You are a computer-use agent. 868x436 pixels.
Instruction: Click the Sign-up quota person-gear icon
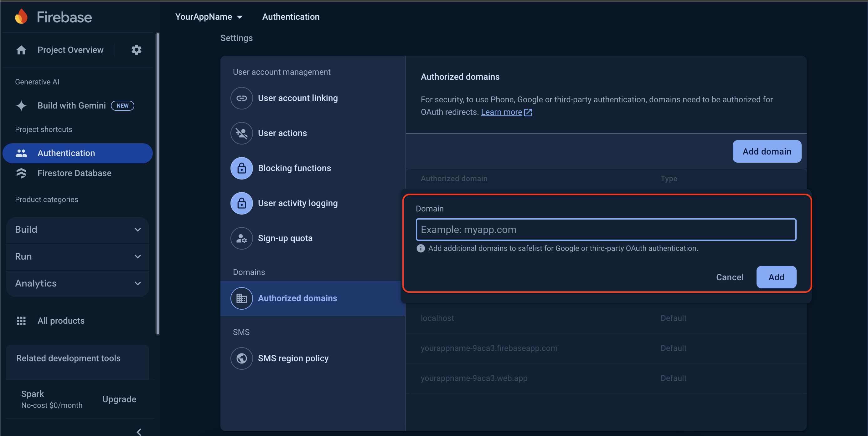point(241,238)
